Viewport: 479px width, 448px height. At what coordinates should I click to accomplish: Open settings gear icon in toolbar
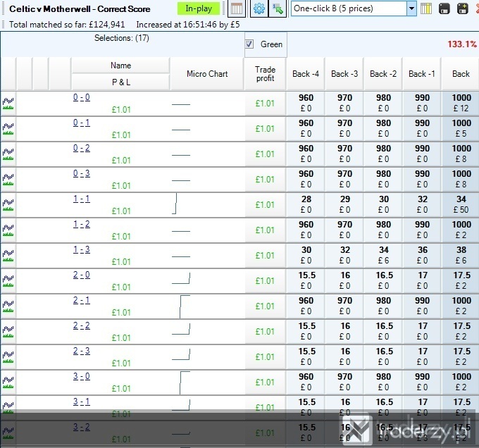click(259, 8)
